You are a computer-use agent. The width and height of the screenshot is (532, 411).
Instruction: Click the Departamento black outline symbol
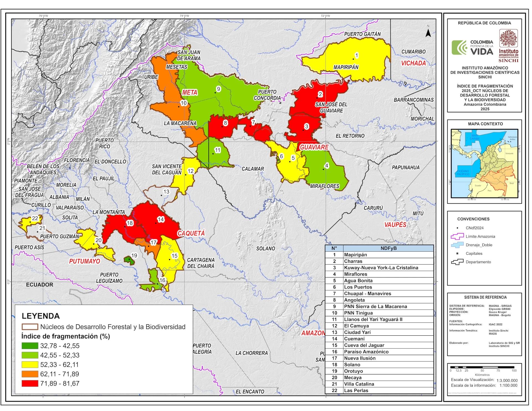(457, 262)
